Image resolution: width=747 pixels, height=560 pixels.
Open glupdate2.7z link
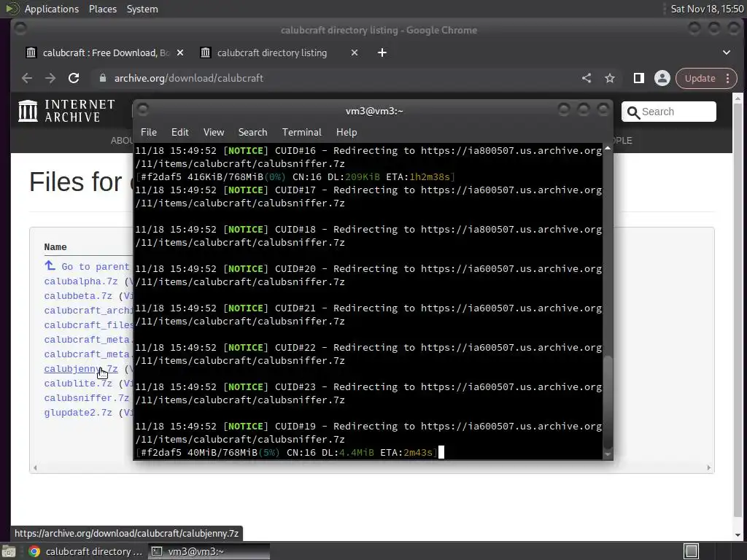coord(78,413)
